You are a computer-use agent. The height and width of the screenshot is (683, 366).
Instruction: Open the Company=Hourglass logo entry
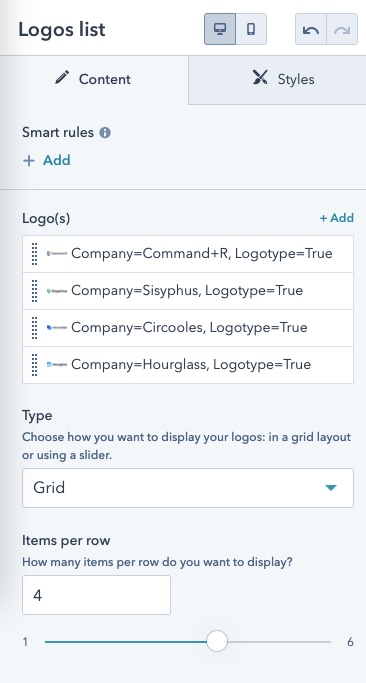click(188, 365)
